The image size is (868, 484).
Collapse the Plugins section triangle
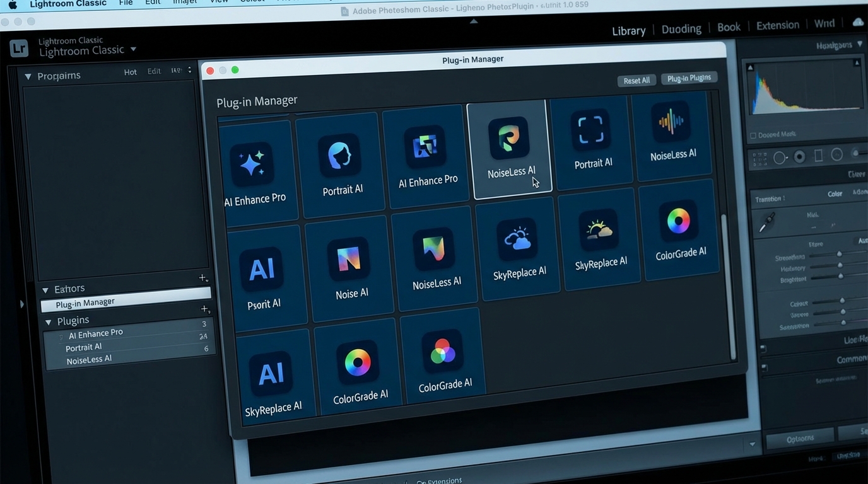click(49, 322)
